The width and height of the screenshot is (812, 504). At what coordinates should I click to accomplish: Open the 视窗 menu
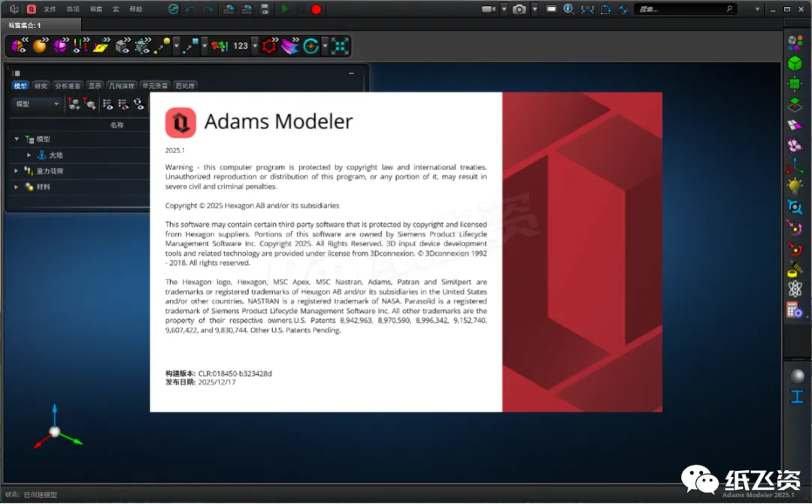tap(96, 9)
